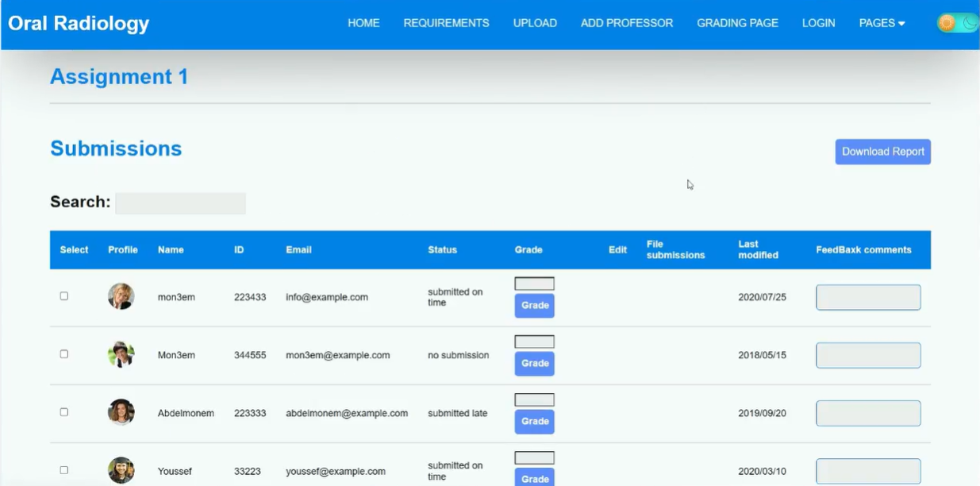The image size is (980, 486).
Task: Click feedback comment box for ID 344555
Action: 868,355
